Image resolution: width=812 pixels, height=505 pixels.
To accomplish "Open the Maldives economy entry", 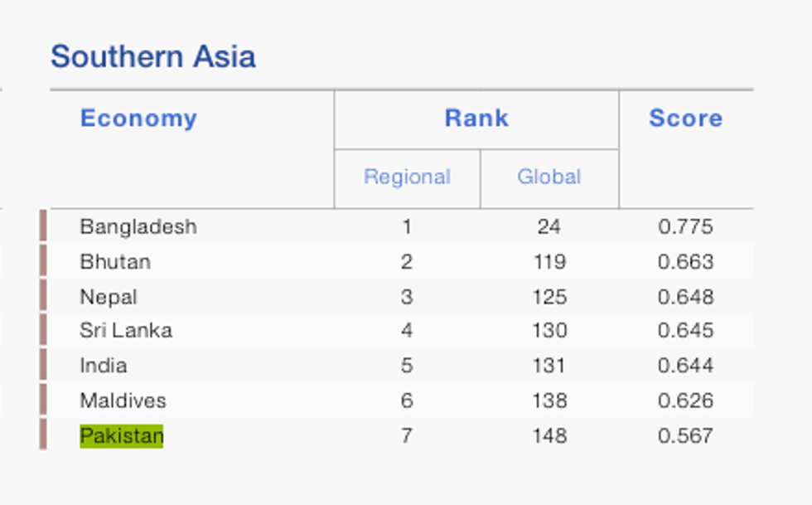I will point(123,401).
